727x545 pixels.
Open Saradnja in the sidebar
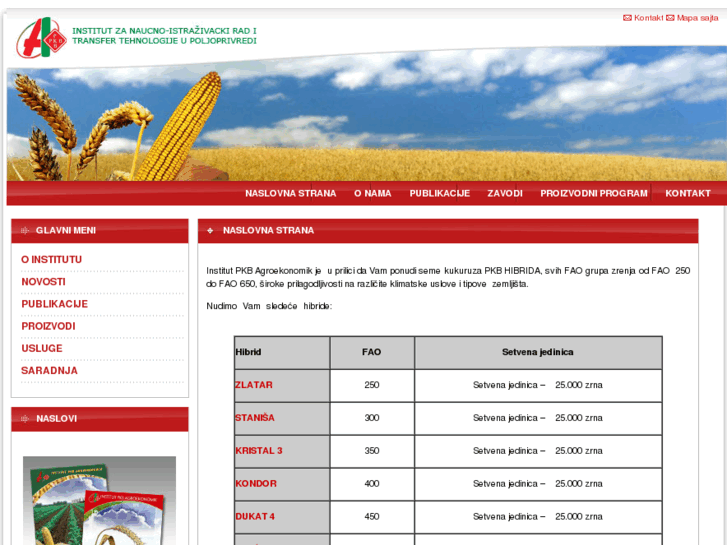[50, 371]
